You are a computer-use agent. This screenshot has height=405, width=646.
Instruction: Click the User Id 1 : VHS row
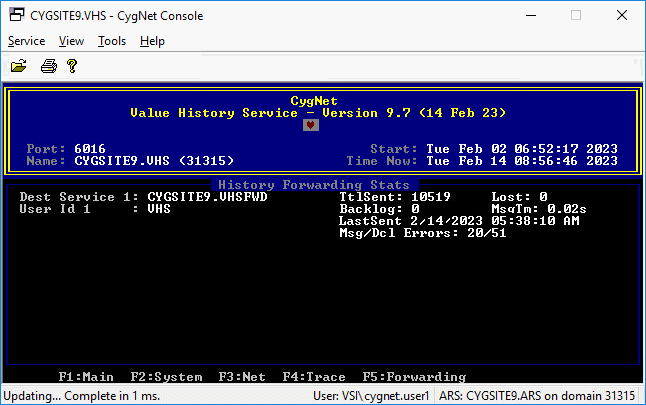click(95, 209)
